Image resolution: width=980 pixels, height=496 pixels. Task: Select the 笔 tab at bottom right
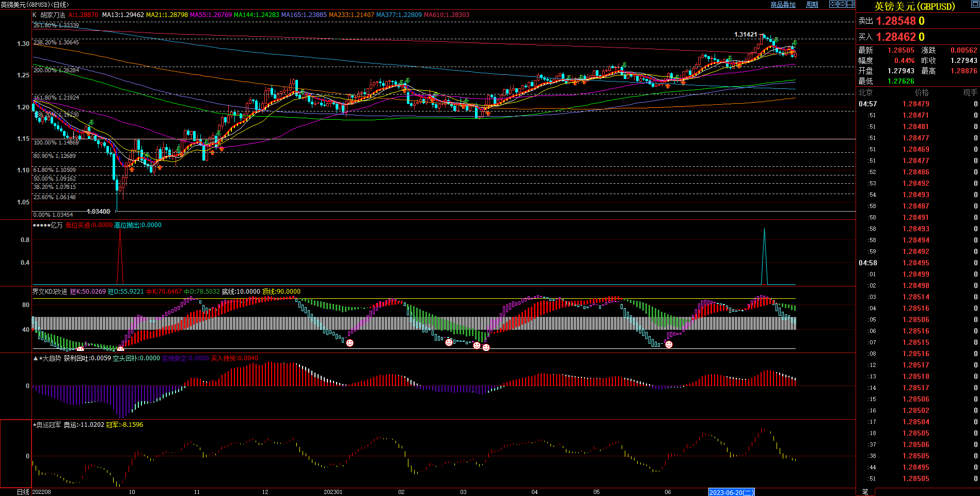865,492
